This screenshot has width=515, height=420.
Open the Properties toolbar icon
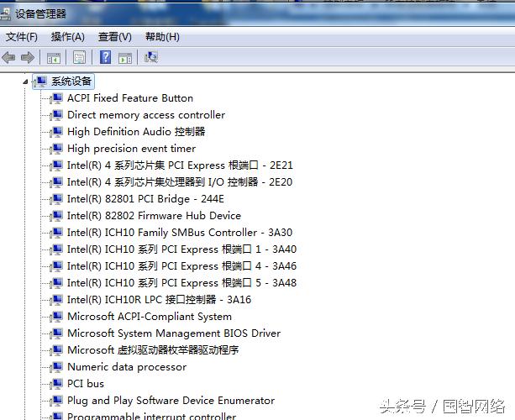pos(79,57)
